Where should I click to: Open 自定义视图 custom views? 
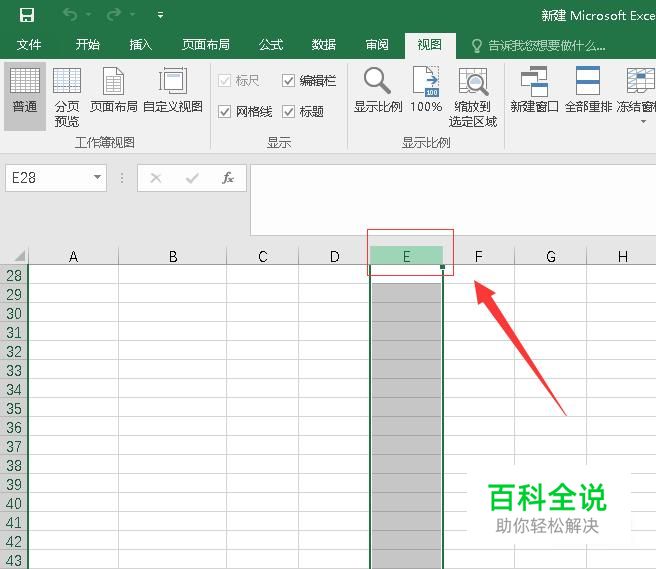173,90
